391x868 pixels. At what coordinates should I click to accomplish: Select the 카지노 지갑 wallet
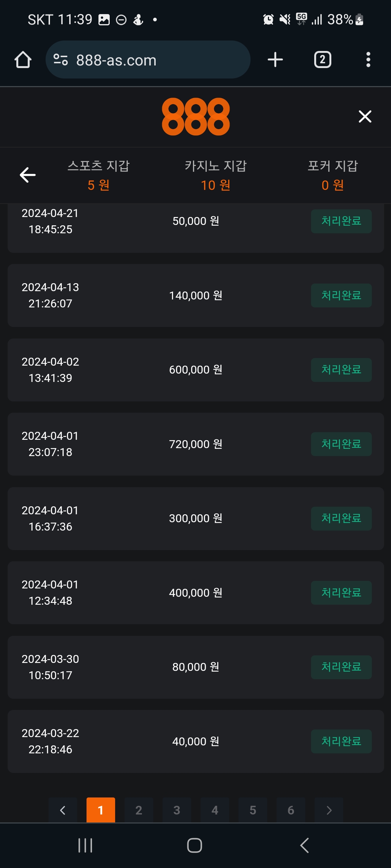click(215, 175)
